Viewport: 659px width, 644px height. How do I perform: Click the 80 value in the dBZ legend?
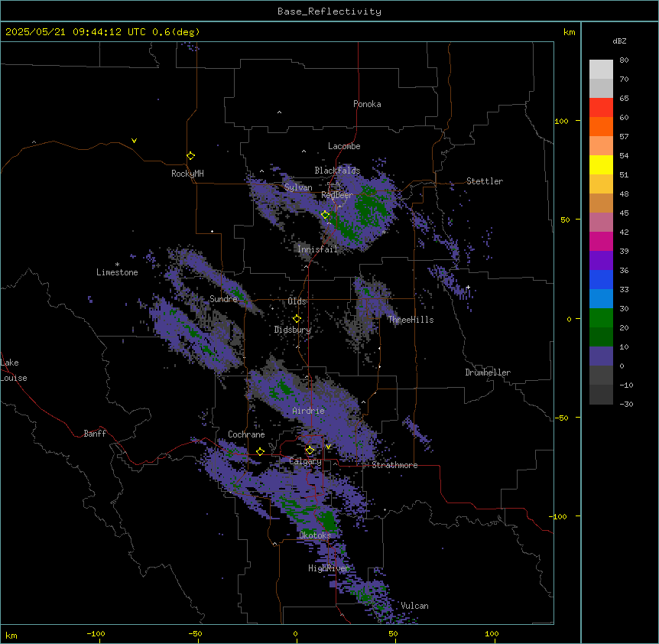624,60
